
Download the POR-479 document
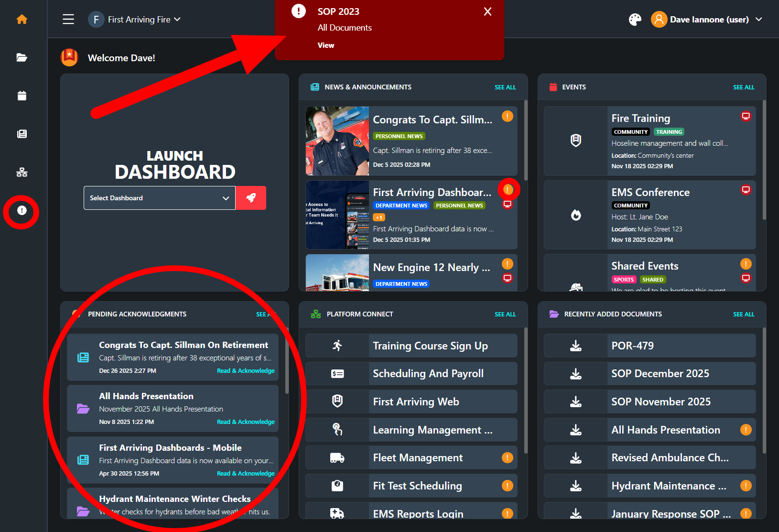click(x=576, y=346)
